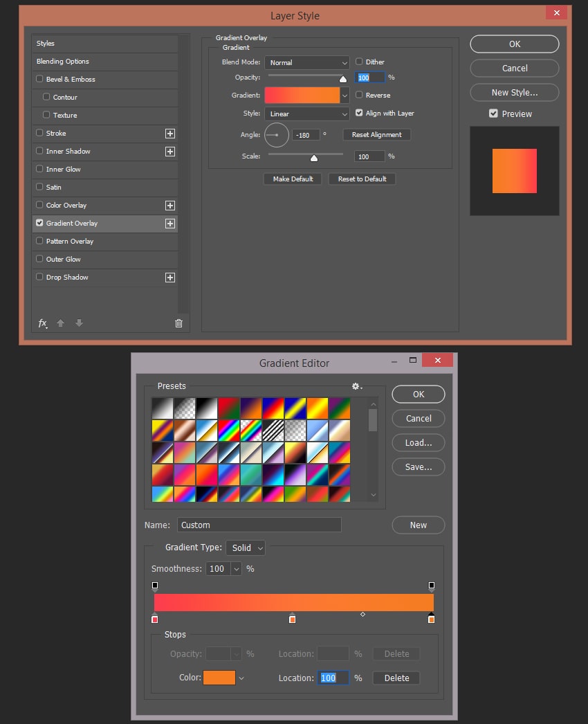Click the delete effect trash icon

(178, 323)
